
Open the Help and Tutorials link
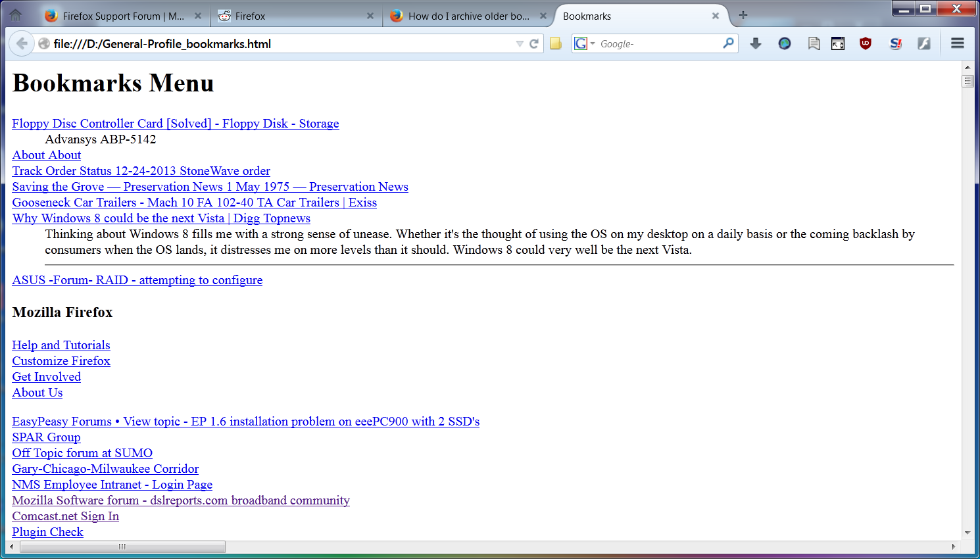pyautogui.click(x=61, y=345)
